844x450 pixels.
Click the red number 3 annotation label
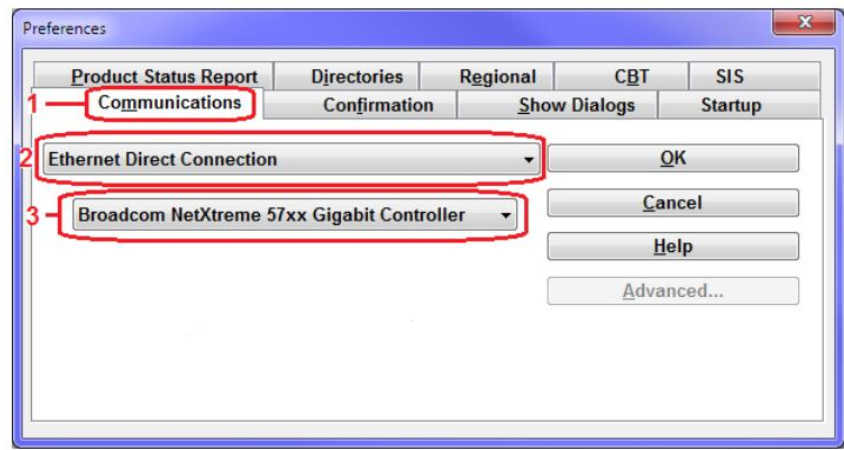pos(33,216)
